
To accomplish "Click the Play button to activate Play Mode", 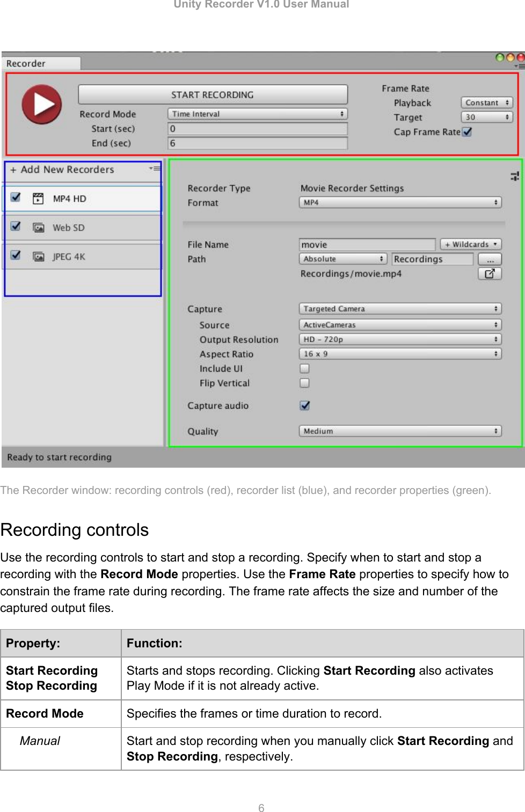I will pyautogui.click(x=41, y=104).
